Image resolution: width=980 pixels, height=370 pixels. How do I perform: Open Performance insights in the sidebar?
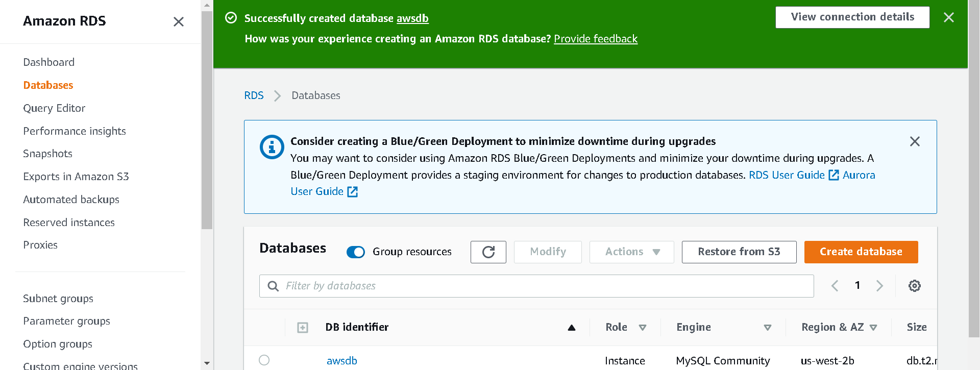tap(75, 131)
